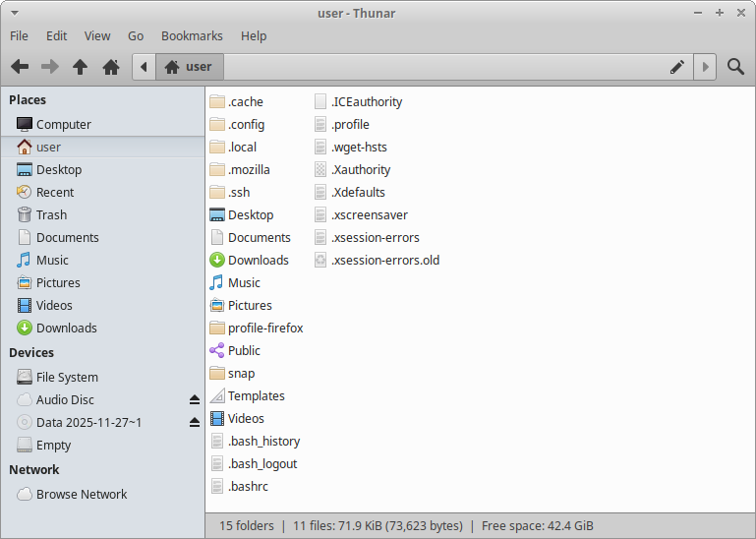Select the .Xdefaults file

point(350,192)
